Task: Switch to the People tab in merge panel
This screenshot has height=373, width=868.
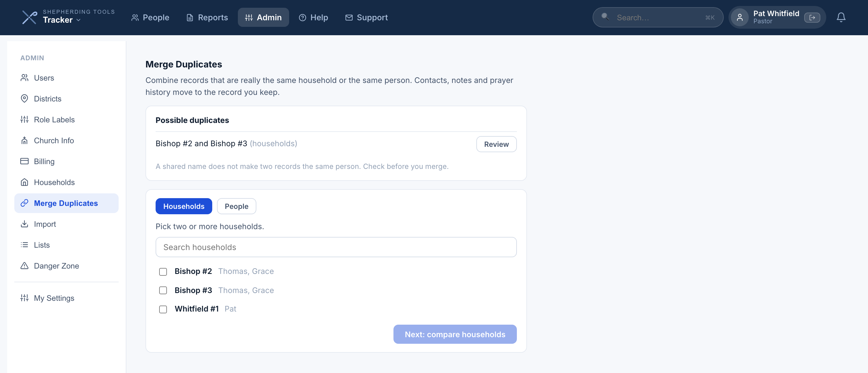Action: pyautogui.click(x=236, y=206)
